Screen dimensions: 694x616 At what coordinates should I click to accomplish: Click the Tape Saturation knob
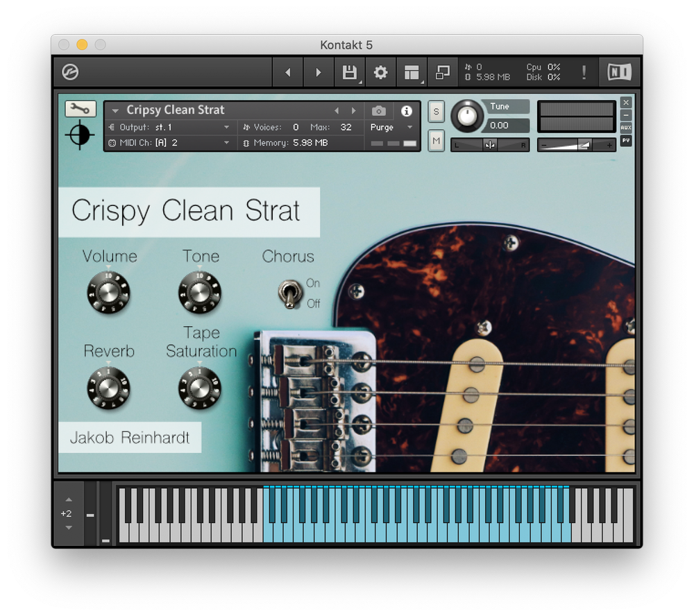200,388
